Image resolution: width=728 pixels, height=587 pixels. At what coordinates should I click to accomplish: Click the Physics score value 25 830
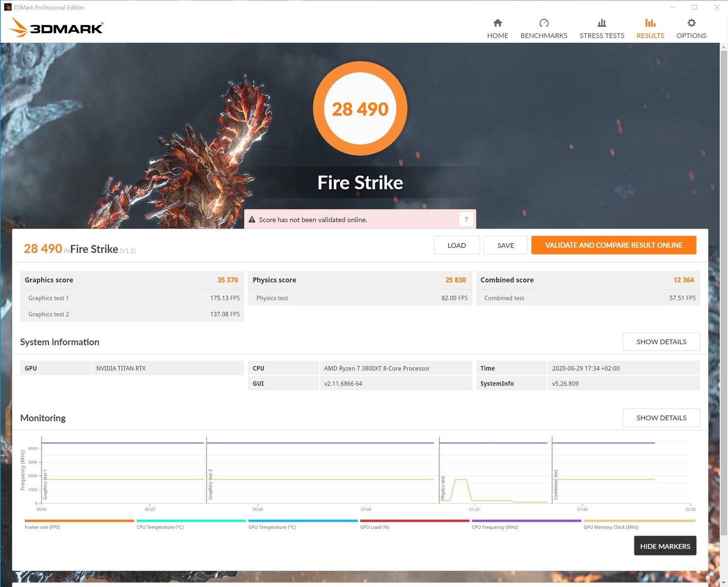[455, 280]
